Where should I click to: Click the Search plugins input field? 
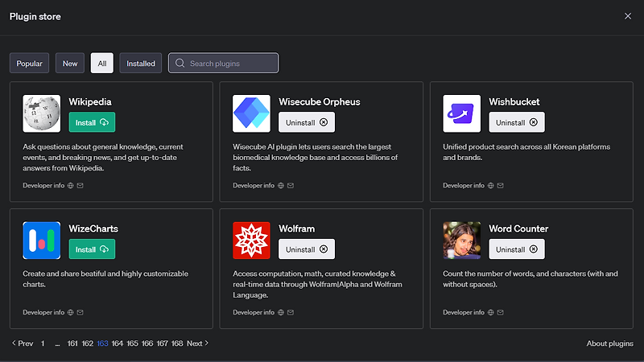(231, 64)
